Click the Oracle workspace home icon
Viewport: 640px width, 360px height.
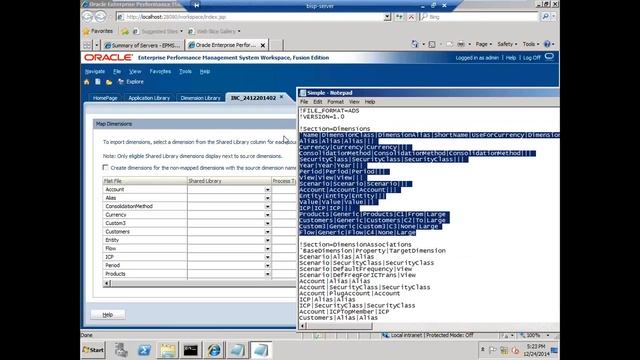pyautogui.click(x=87, y=82)
